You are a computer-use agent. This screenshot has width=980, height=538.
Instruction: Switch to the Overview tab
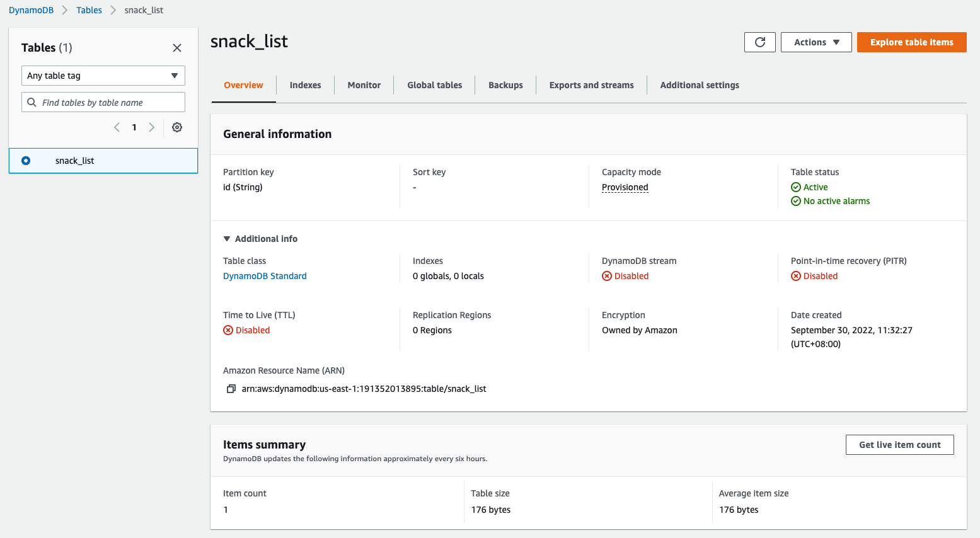click(243, 85)
